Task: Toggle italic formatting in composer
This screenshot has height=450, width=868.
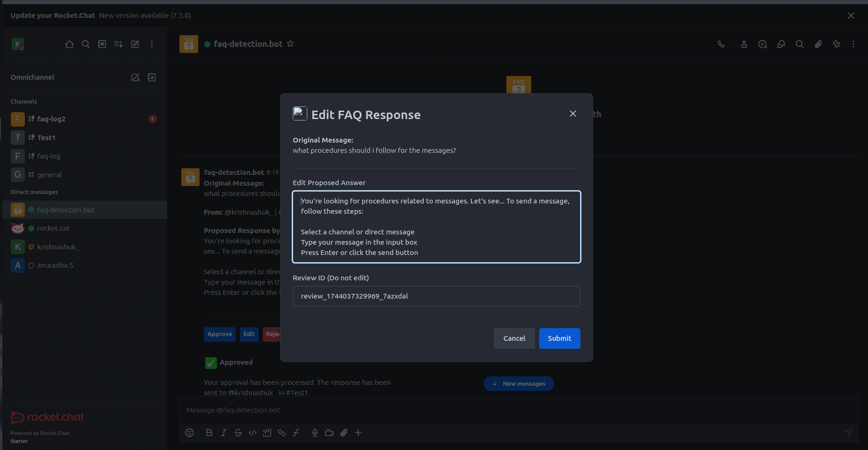Action: click(x=224, y=433)
